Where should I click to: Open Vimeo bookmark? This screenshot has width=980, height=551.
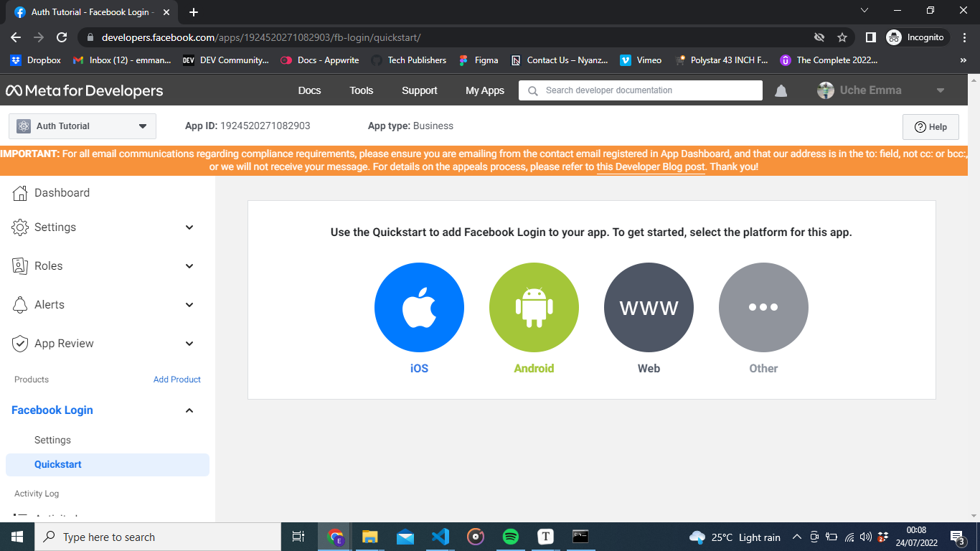click(x=641, y=60)
